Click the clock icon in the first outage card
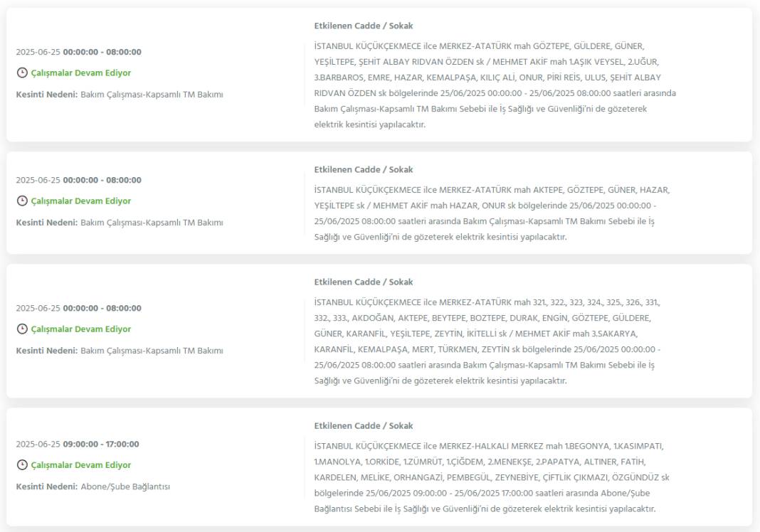 (x=22, y=73)
